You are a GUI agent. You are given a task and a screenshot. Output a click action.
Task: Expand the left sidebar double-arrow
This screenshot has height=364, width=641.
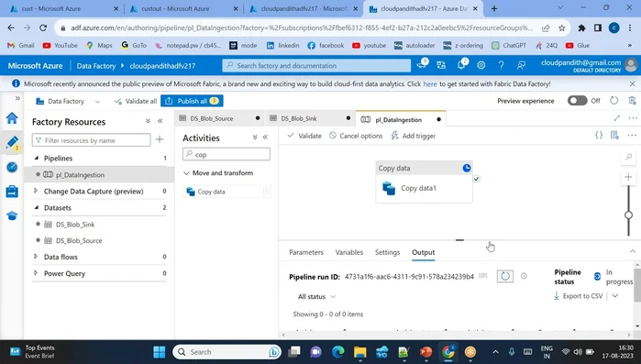(x=17, y=98)
